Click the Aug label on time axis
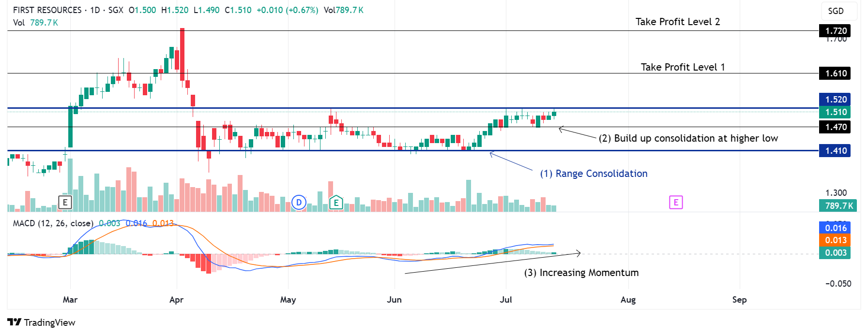Screen dimensions: 868x335 click(628, 300)
